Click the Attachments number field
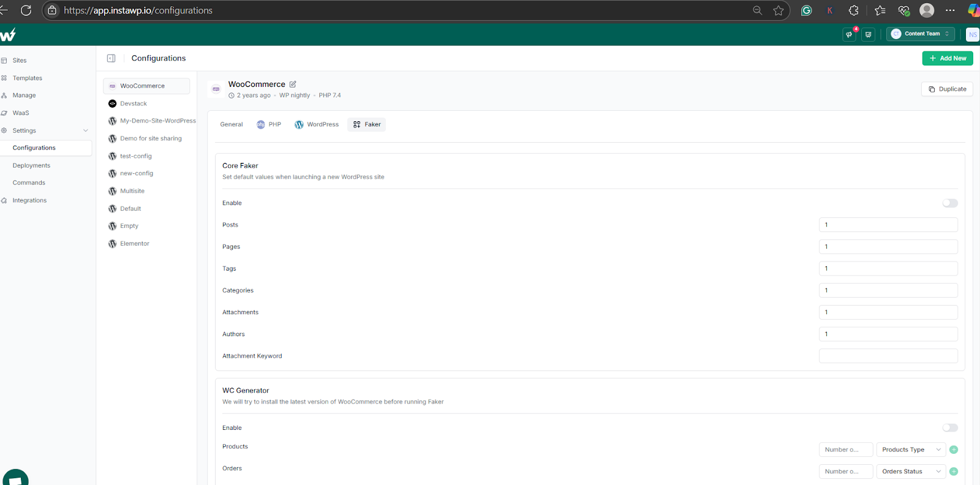 [x=888, y=312]
